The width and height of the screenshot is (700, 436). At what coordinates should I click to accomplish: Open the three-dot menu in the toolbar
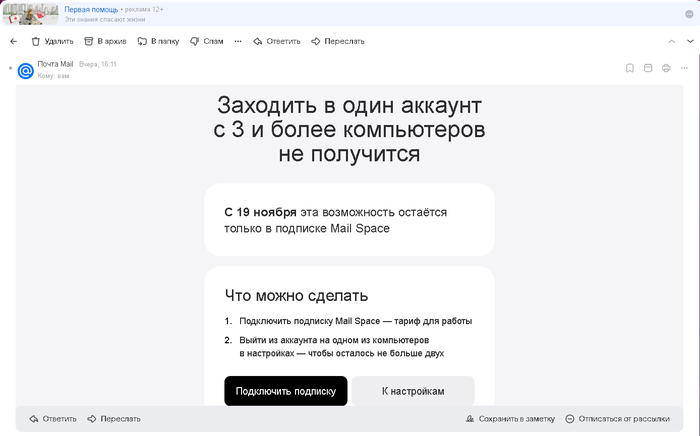[238, 42]
